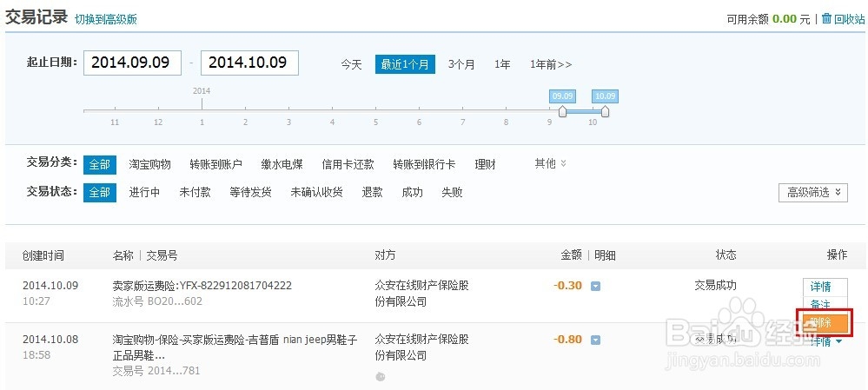The width and height of the screenshot is (868, 390).
Task: Click the 09.09 start date slider handle
Action: (562, 111)
